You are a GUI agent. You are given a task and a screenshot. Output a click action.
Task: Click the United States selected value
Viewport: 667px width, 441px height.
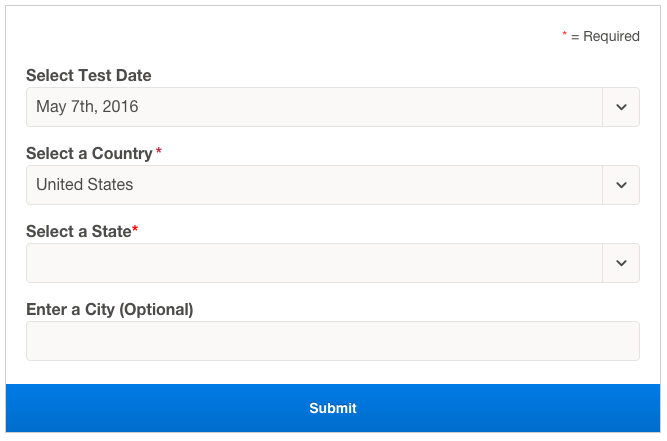point(85,185)
